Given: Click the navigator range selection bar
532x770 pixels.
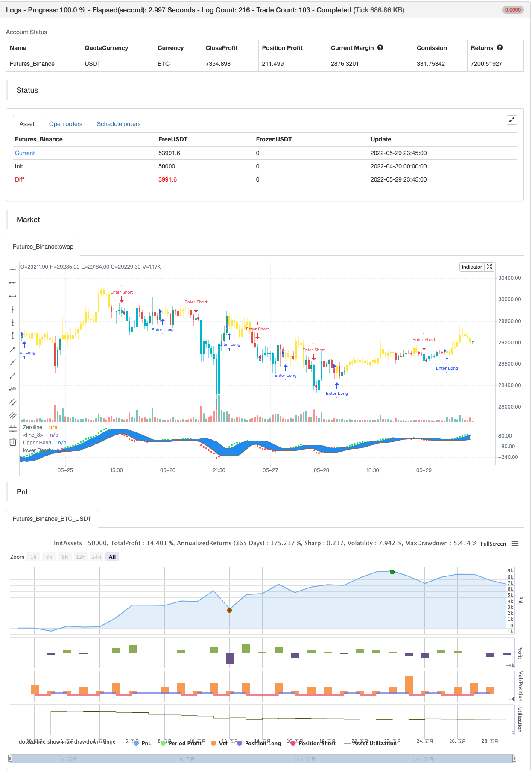Looking at the screenshot, I should click(x=262, y=758).
